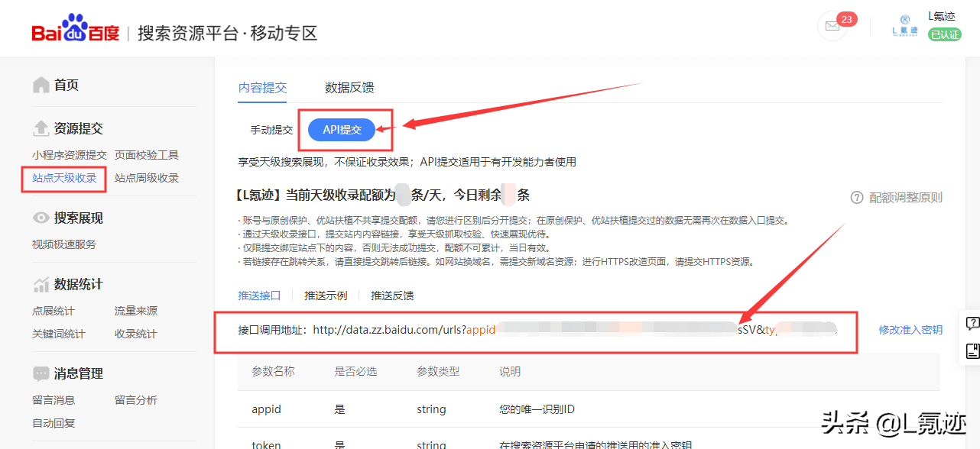Open the feedback note floating icon
The image size is (980, 449).
972,351
